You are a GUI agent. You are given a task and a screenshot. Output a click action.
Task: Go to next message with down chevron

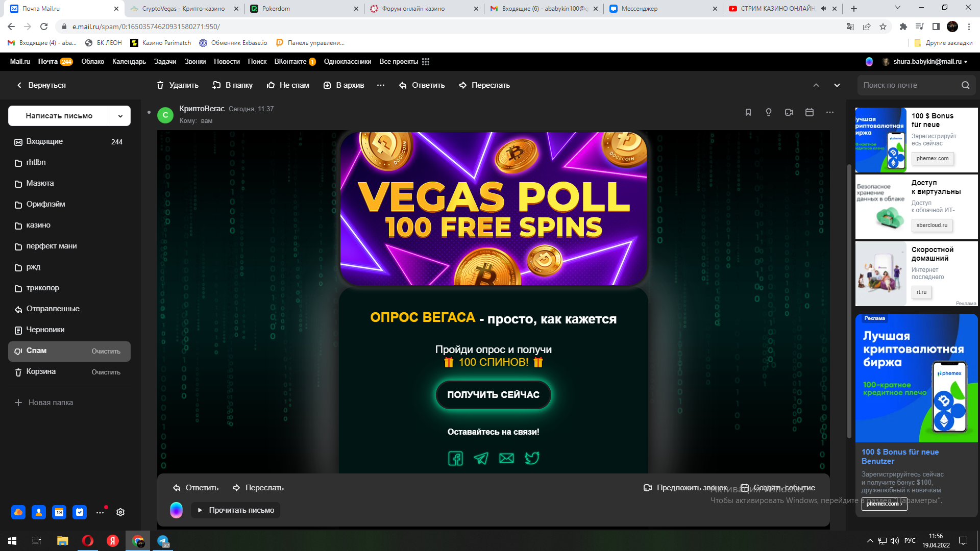pyautogui.click(x=837, y=85)
